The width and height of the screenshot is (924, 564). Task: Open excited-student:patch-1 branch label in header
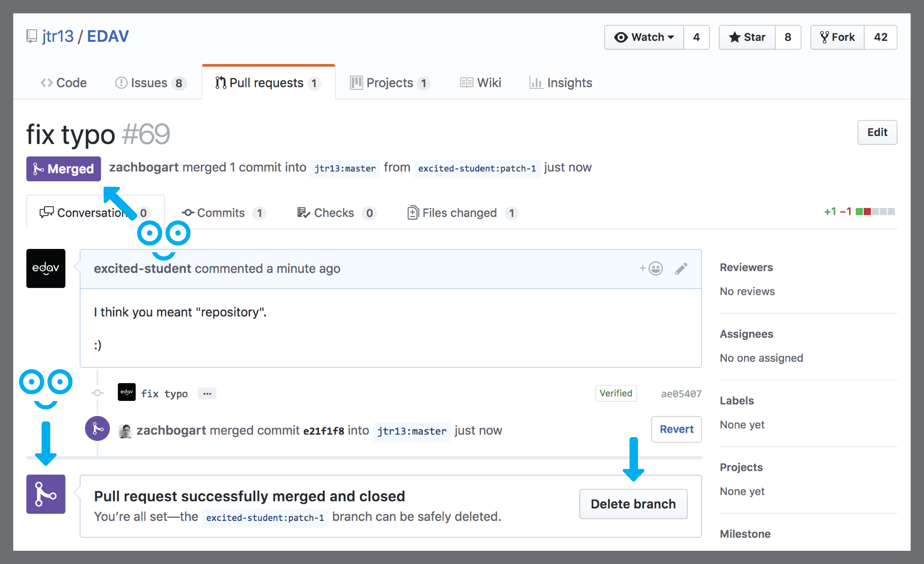click(477, 168)
